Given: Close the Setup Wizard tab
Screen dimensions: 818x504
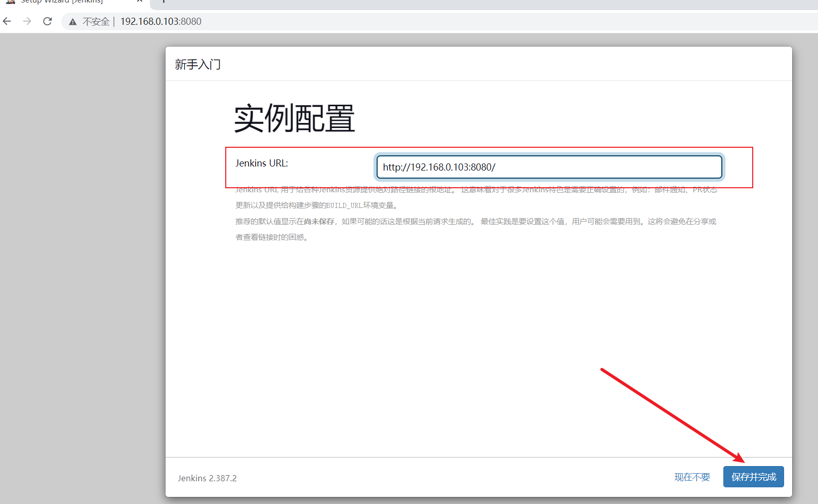Looking at the screenshot, I should (140, 2).
